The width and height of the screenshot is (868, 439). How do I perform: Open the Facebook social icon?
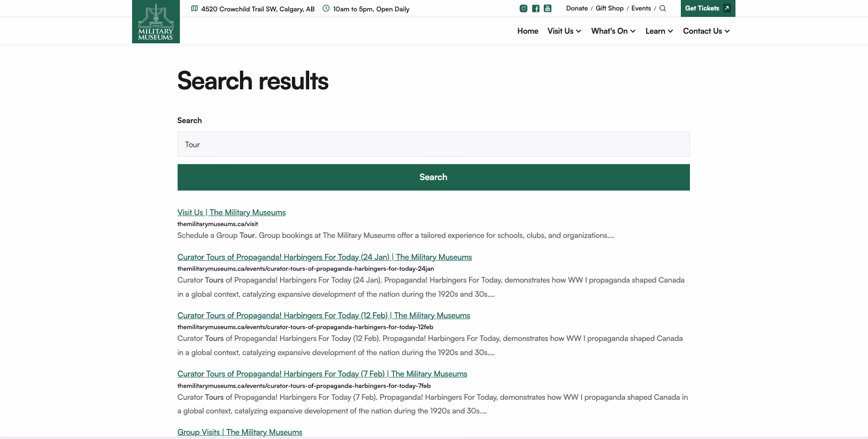[x=536, y=8]
